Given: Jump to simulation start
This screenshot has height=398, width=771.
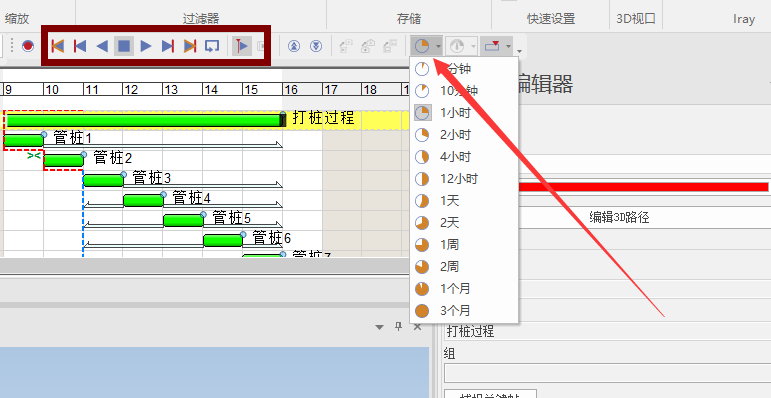Looking at the screenshot, I should 58,46.
